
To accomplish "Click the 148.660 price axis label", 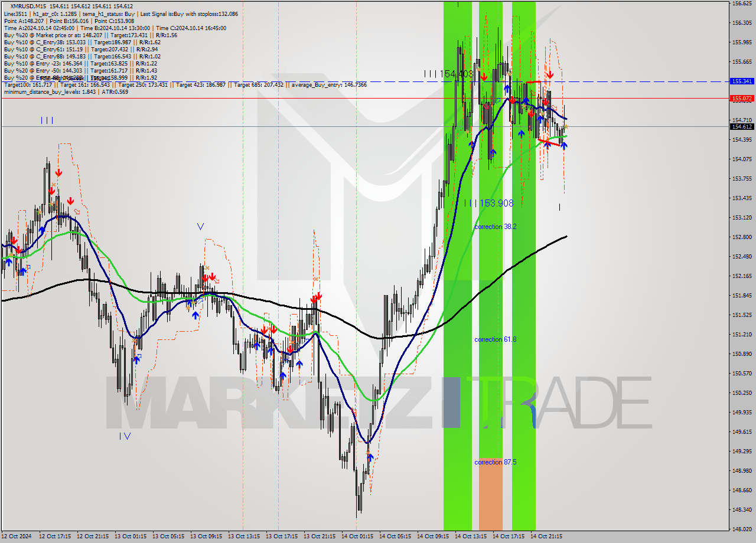I will click(742, 490).
